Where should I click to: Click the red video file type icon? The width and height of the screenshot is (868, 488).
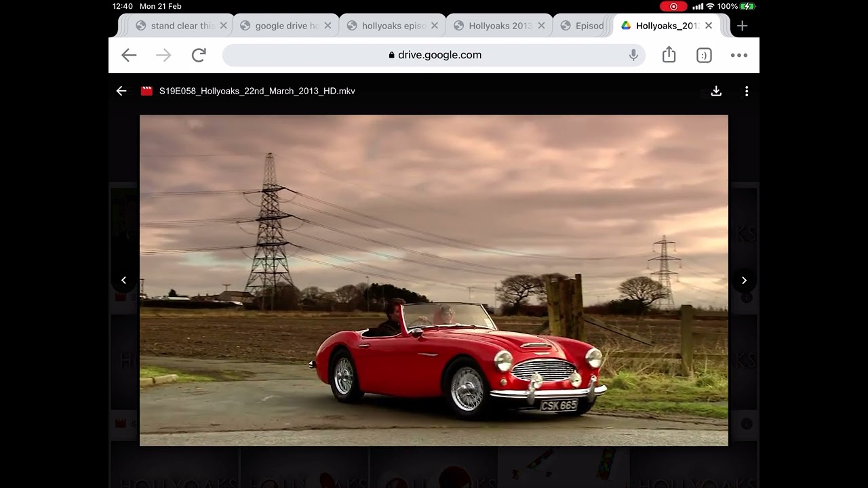click(146, 91)
